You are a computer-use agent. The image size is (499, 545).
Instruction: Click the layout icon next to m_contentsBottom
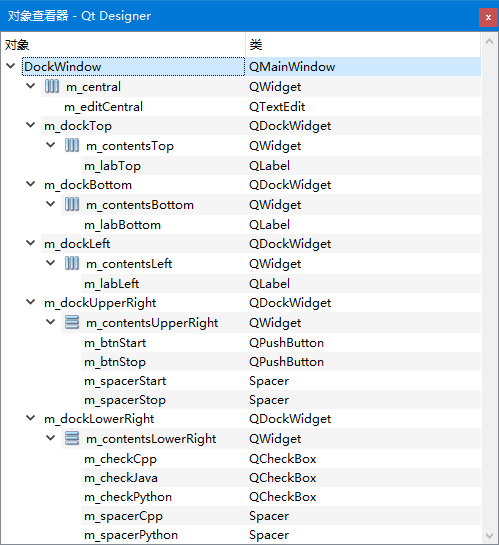coord(72,205)
